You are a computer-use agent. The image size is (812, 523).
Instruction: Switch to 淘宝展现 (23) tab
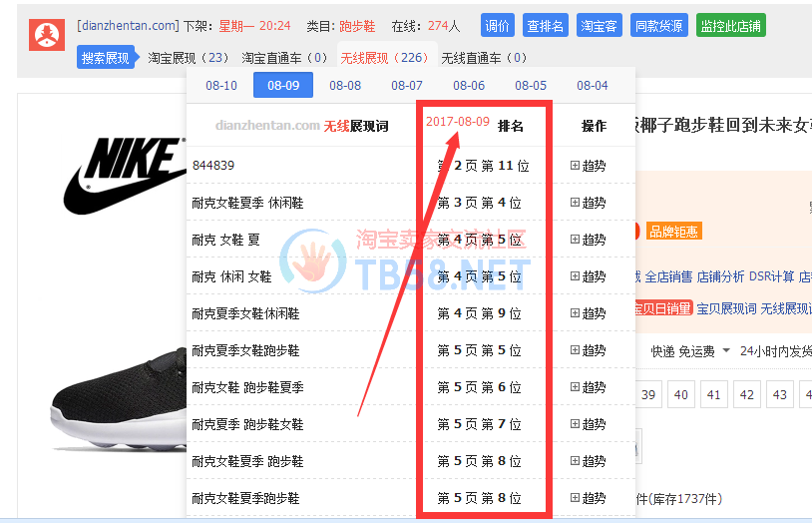[189, 58]
